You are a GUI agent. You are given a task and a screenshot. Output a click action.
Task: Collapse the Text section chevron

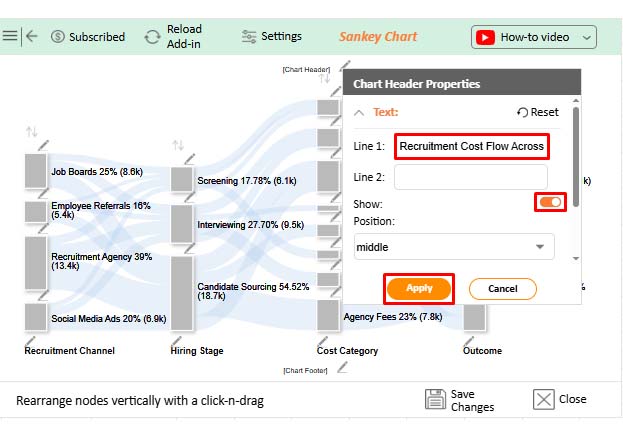point(360,112)
